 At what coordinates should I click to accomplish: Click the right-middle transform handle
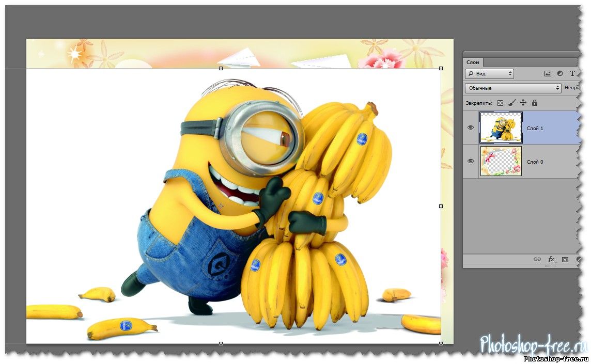441,206
